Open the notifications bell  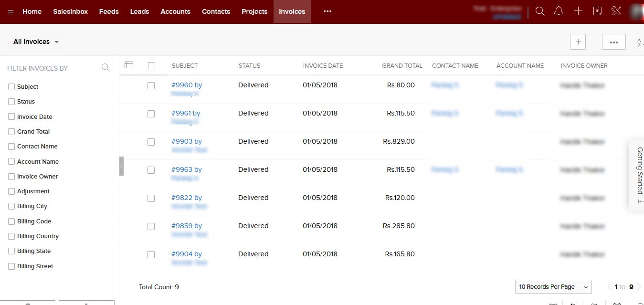click(x=559, y=11)
